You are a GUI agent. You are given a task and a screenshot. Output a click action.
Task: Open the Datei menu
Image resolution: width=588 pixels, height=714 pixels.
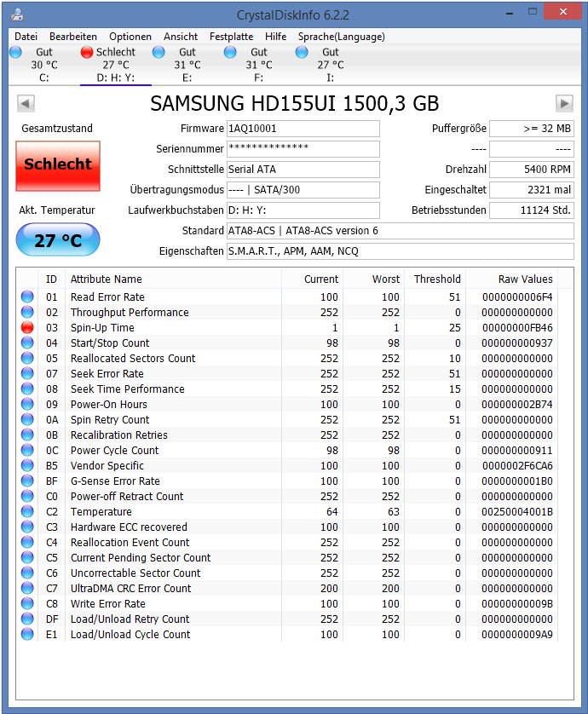(26, 37)
